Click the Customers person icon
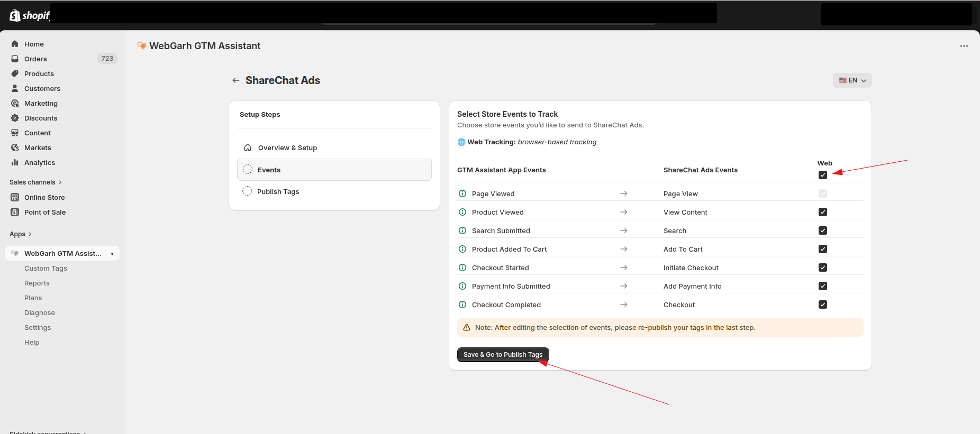 (x=15, y=88)
